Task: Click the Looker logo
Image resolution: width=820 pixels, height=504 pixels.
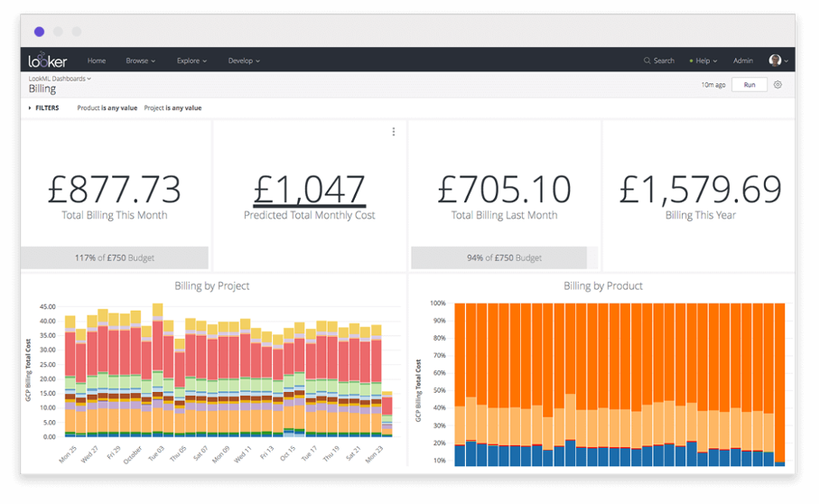Action: [x=47, y=61]
